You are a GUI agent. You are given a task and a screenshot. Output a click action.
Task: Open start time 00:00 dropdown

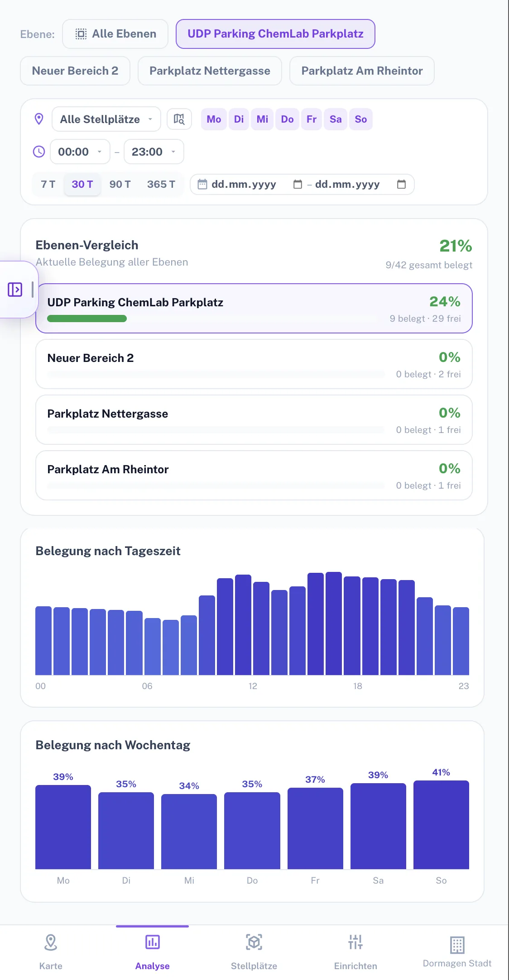[80, 152]
